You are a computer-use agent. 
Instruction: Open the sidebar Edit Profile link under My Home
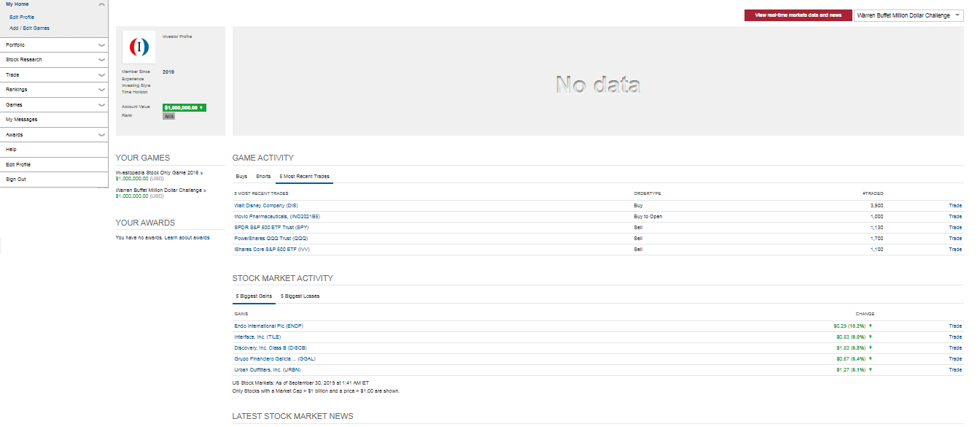(x=22, y=17)
